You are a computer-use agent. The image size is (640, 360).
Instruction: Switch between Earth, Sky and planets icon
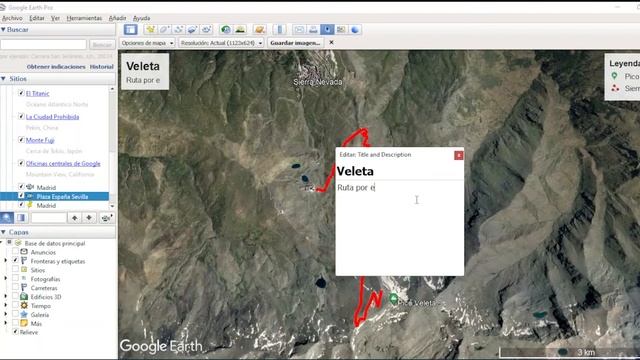[x=259, y=29]
